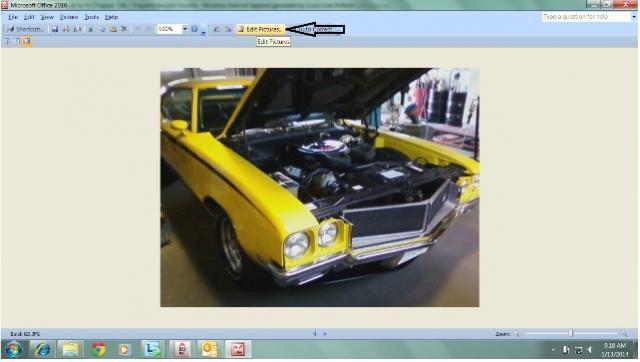The width and height of the screenshot is (640, 362).
Task: Switch to Thumbnail view icon
Action: pos(7,41)
